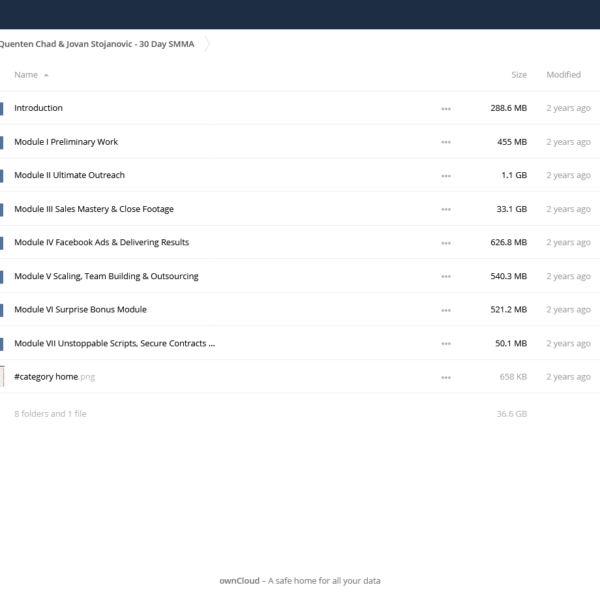Screen dimensions: 600x600
Task: Open Module III Sales Mastery & Close Footage
Action: (94, 209)
